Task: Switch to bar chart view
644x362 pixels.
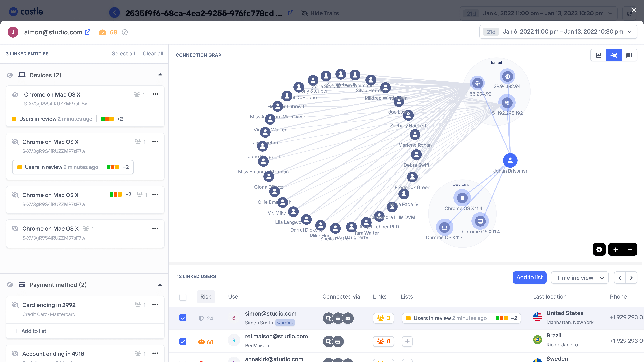Action: [599, 55]
